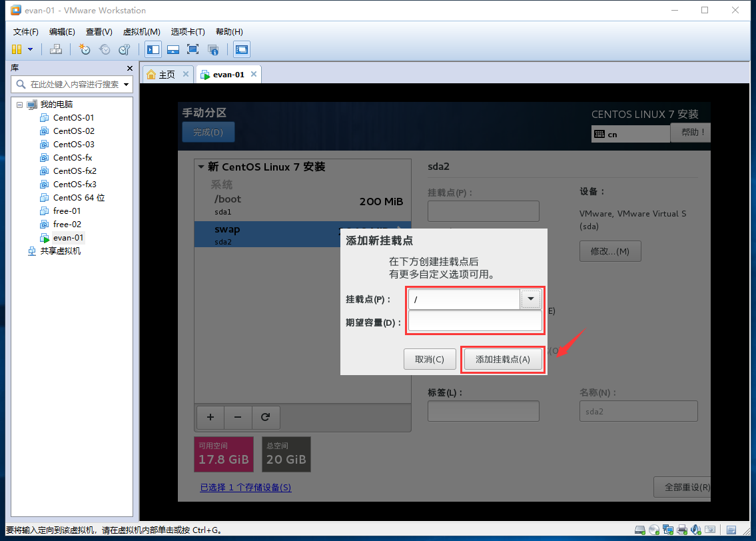756x541 pixels.
Task: Click the 完成(D) button
Action: tap(208, 132)
